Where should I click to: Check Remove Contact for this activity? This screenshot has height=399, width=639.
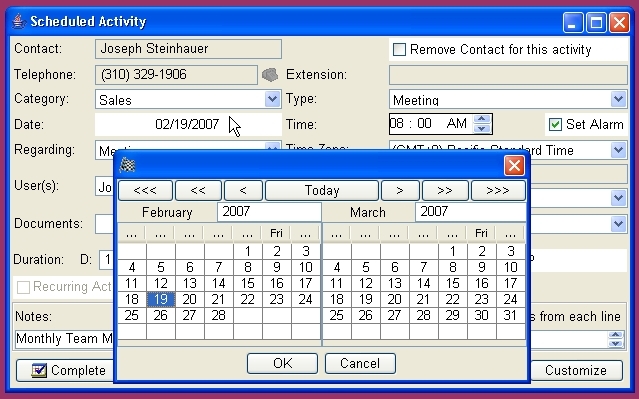[399, 50]
